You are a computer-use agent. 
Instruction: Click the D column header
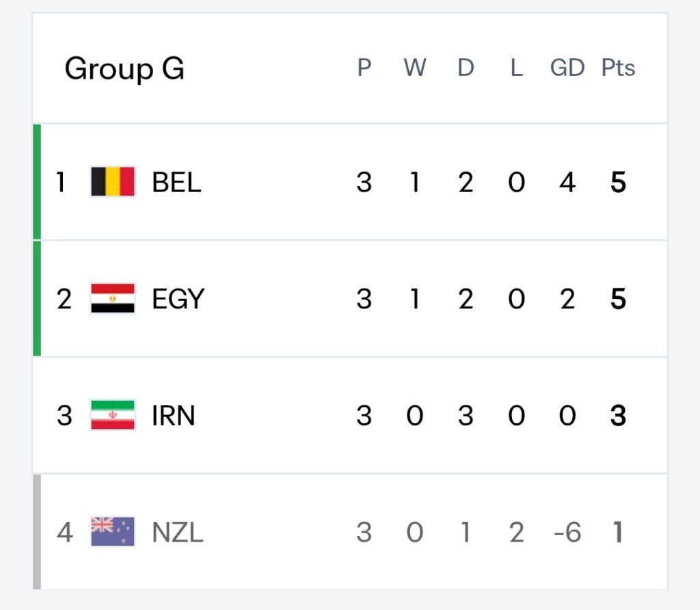[x=466, y=68]
